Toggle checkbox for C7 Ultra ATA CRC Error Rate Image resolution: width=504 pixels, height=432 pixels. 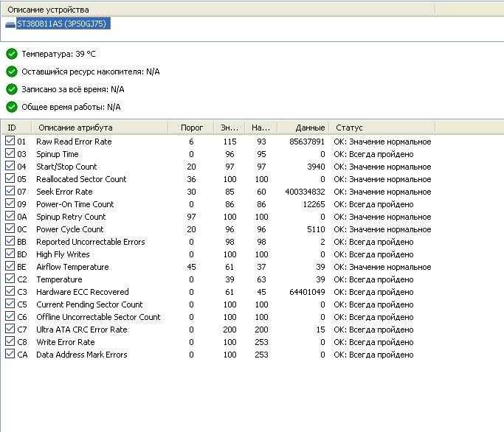(10, 329)
